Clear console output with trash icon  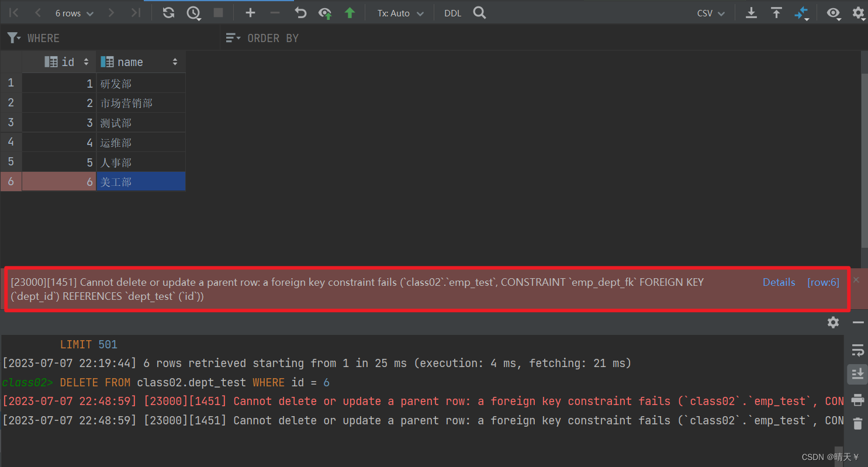point(858,424)
